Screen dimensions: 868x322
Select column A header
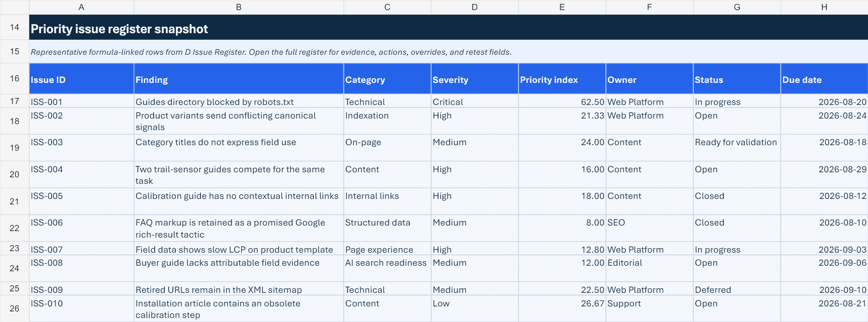[x=81, y=7]
